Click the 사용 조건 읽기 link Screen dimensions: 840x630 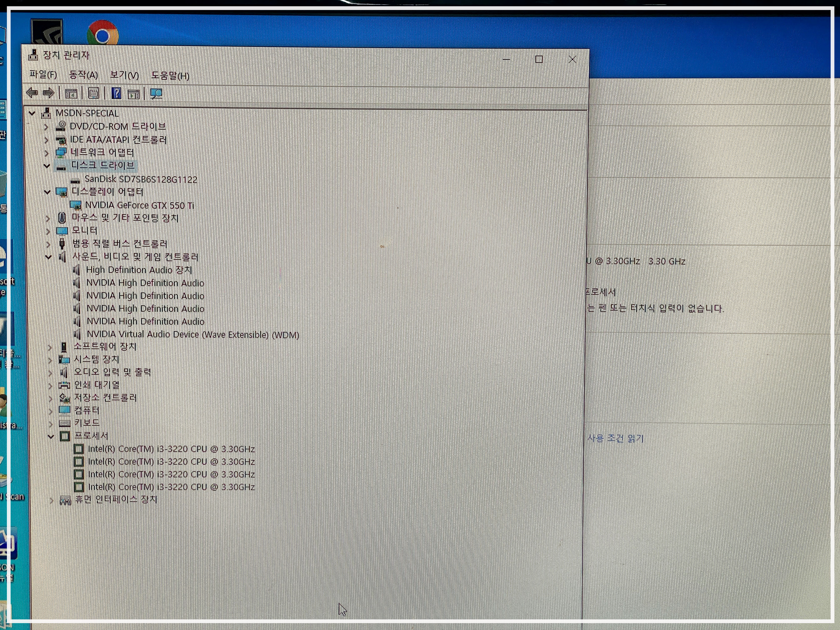coord(615,439)
